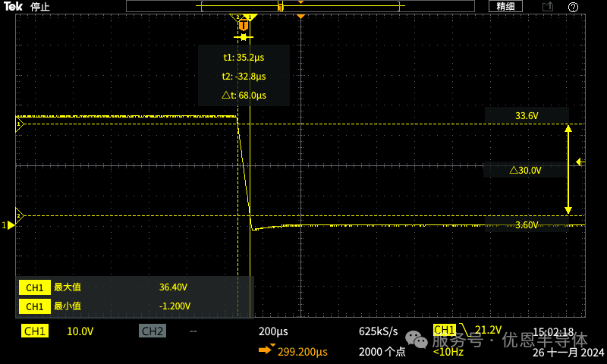This screenshot has height=364, width=607.
Task: Click the CH1 ground reference arrow at left edge
Action: tap(10, 225)
